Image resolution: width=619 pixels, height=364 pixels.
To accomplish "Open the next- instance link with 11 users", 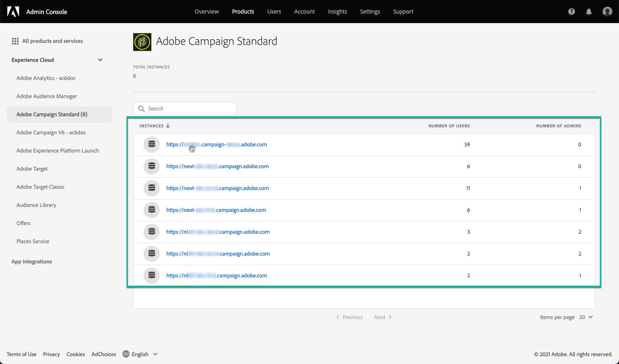I will [x=218, y=188].
